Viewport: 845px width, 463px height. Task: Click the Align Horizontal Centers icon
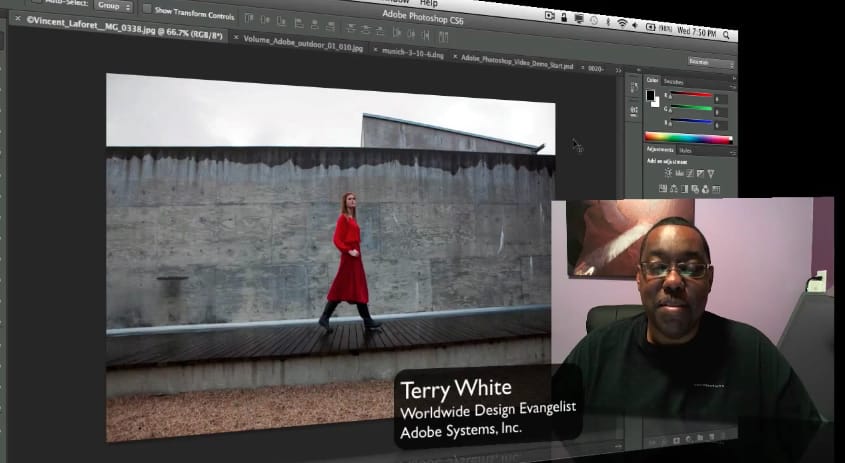315,25
